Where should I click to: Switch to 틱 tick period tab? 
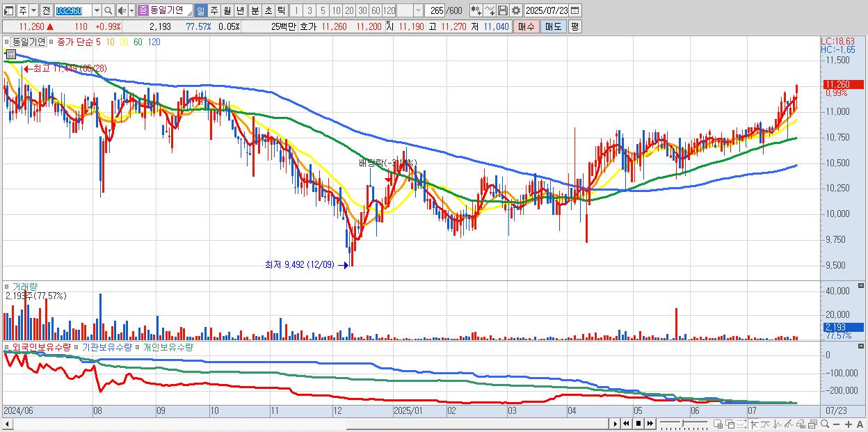[x=281, y=10]
